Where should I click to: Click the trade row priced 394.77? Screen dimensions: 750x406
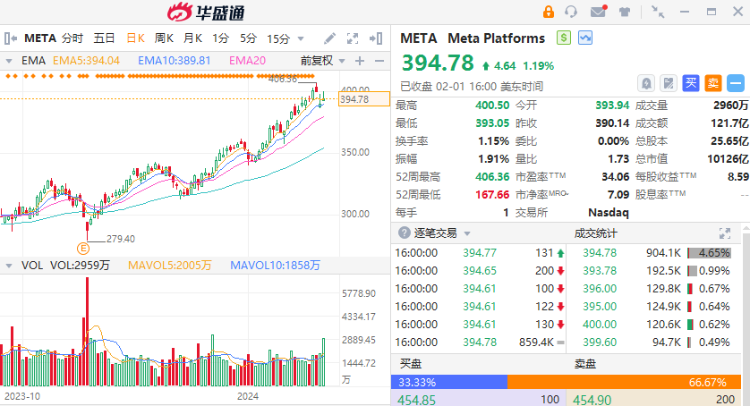click(479, 253)
